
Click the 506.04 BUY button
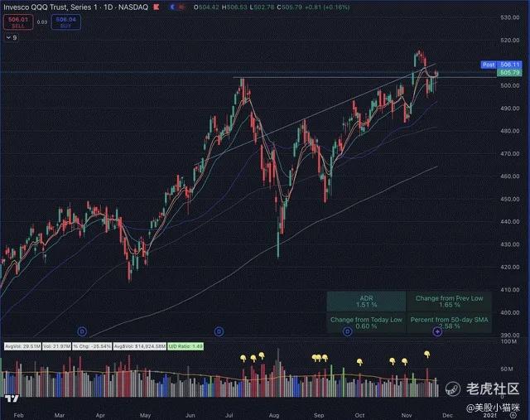point(66,22)
